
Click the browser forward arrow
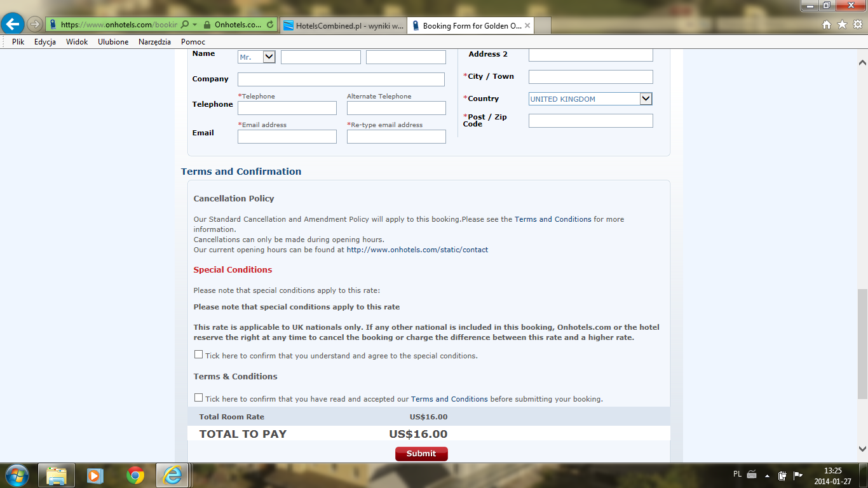[x=34, y=25]
